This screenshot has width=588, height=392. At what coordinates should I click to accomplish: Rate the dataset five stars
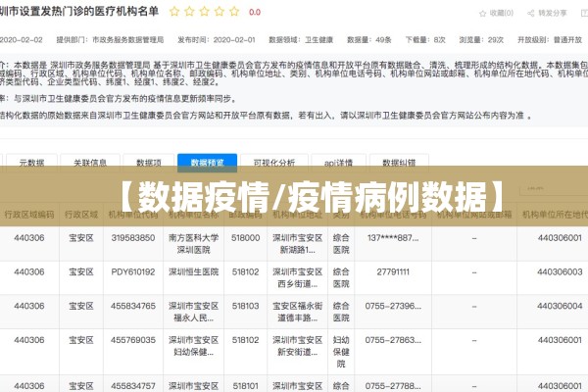coord(234,11)
